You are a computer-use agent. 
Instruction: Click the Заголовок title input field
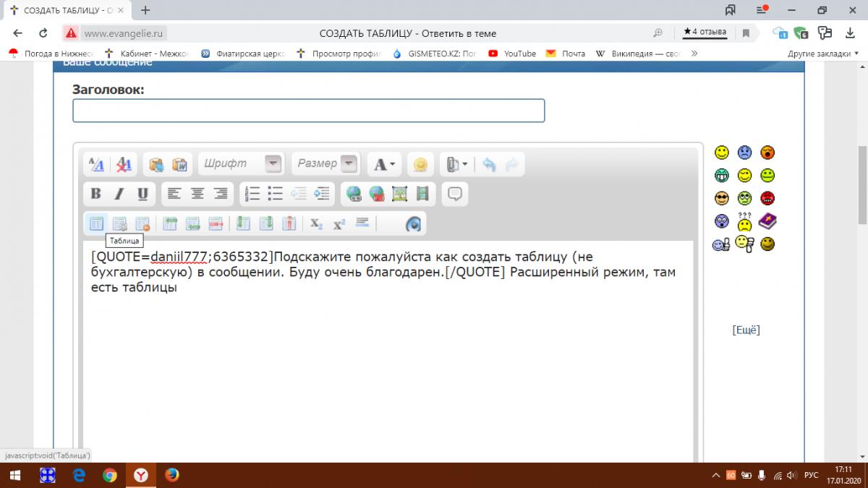point(308,111)
